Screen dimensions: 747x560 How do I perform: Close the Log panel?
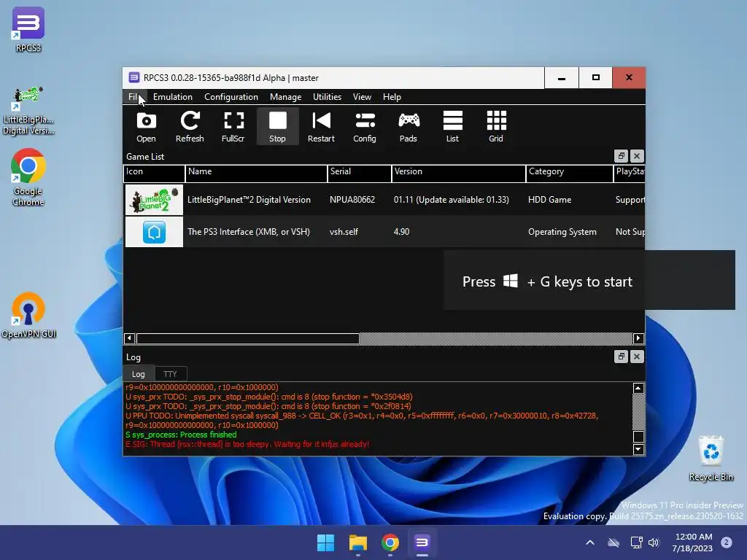[637, 356]
